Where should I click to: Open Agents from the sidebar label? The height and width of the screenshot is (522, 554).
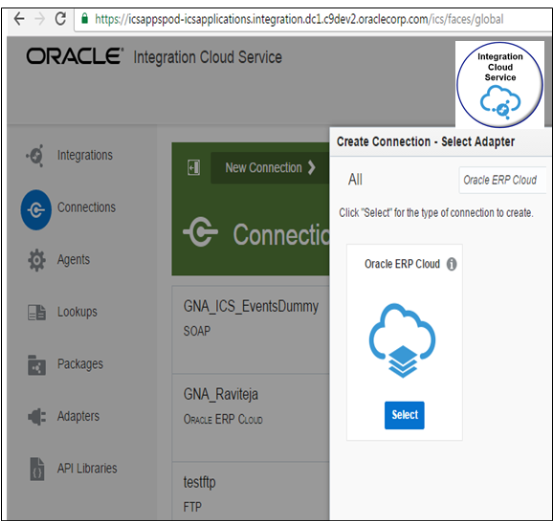(x=73, y=260)
